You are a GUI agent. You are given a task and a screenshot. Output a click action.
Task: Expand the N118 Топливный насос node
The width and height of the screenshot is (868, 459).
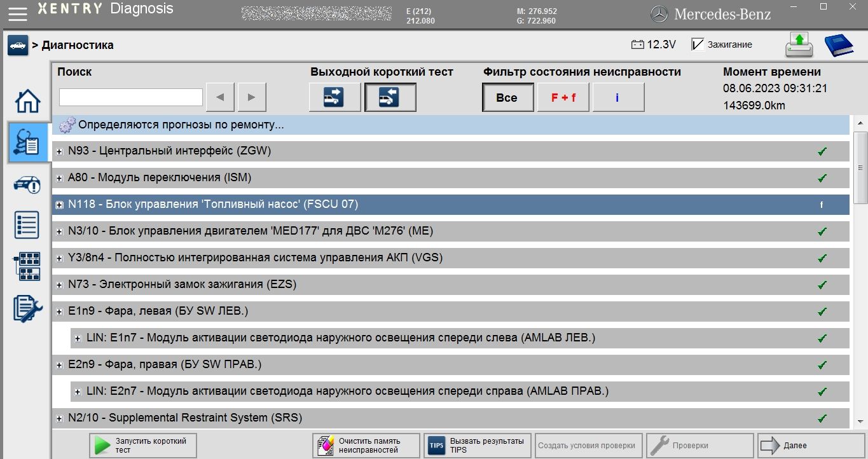tap(60, 205)
